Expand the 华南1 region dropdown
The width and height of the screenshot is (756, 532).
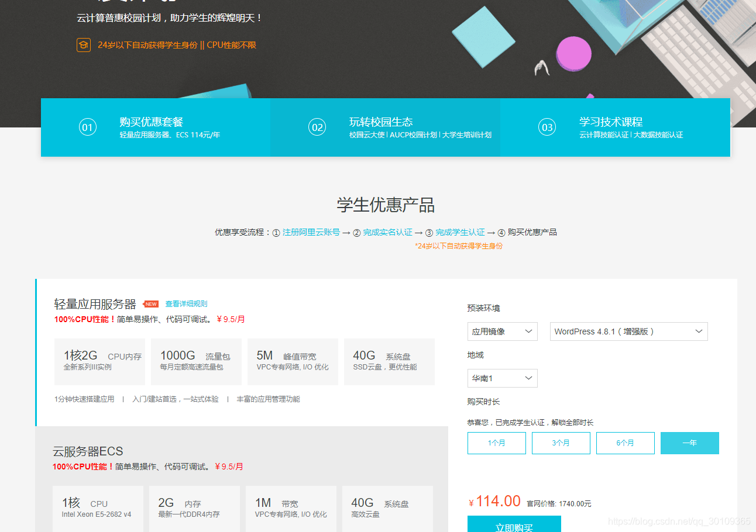[503, 378]
